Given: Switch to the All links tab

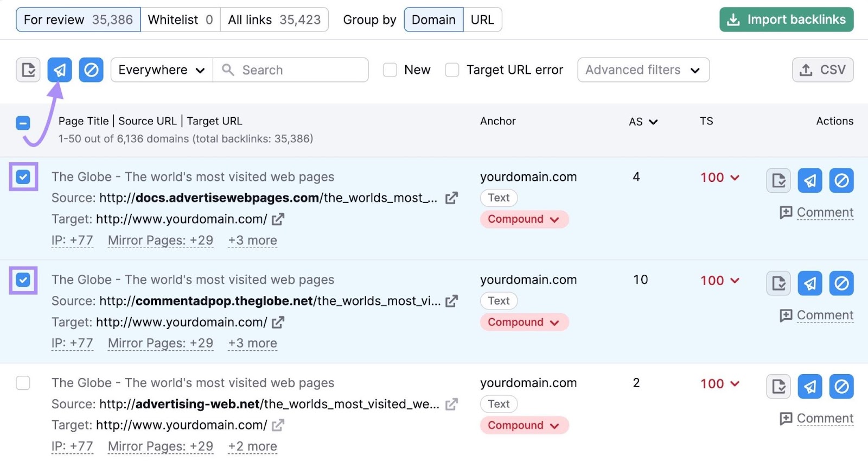Looking at the screenshot, I should click(x=274, y=20).
